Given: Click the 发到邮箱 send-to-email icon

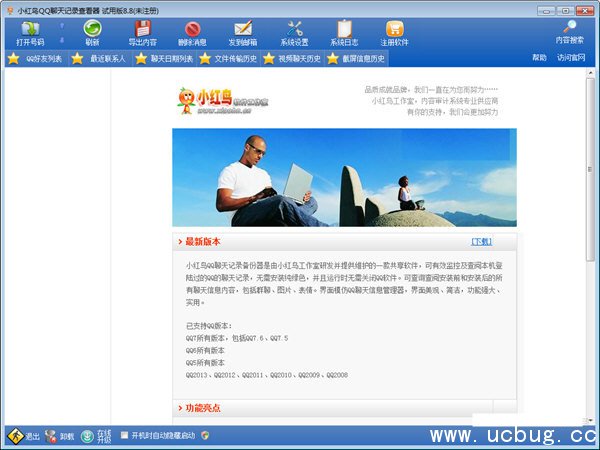Looking at the screenshot, I should (243, 29).
